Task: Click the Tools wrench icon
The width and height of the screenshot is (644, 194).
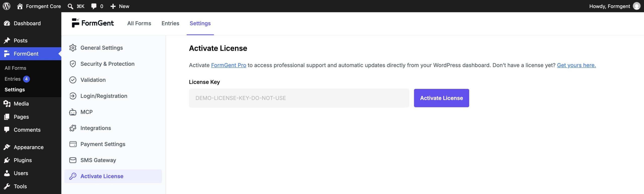Action: click(7, 186)
